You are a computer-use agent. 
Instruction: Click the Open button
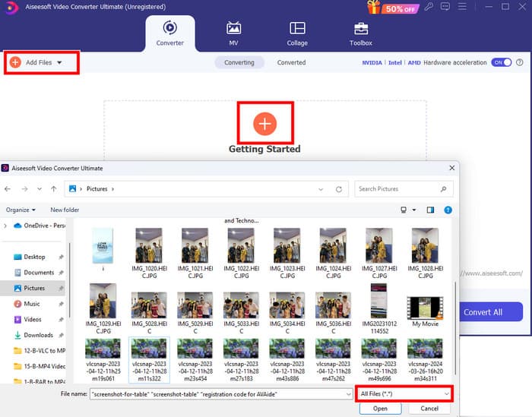[x=380, y=409]
